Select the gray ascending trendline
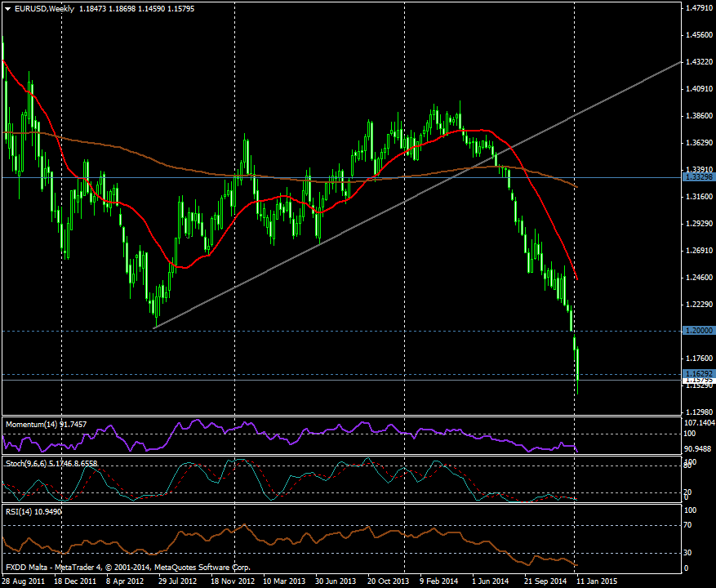716x588 pixels. coord(327,240)
